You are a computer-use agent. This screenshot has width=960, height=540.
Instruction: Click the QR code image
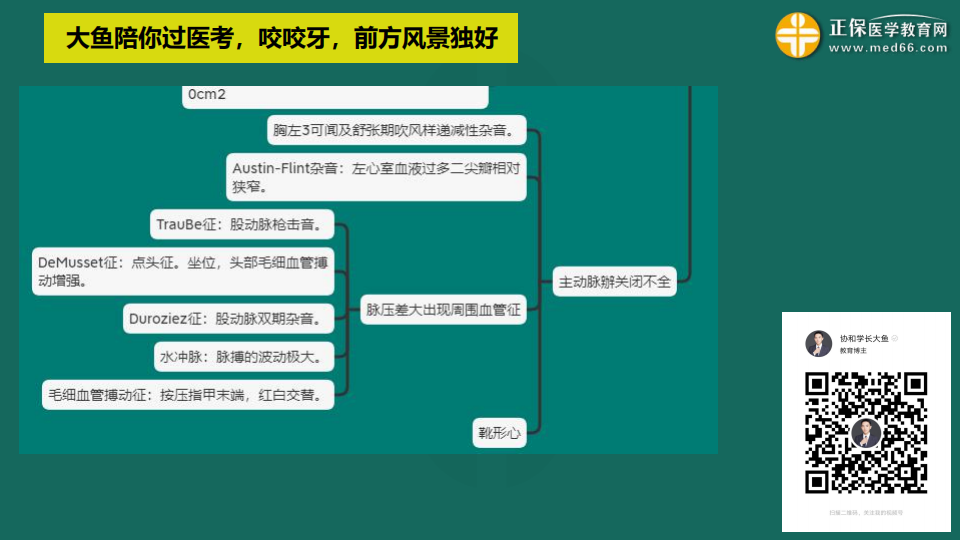[x=866, y=432]
